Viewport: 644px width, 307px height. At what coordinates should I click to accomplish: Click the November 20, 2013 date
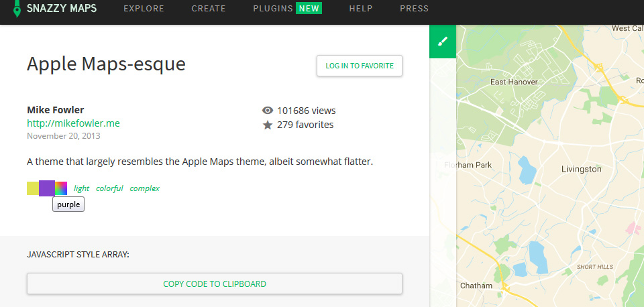64,136
